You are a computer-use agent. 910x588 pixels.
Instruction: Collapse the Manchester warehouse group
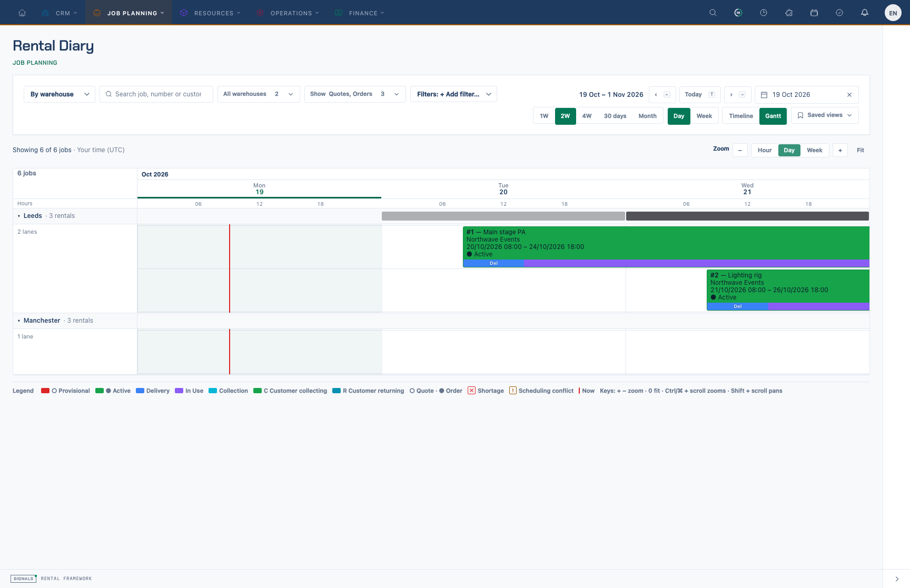(19, 321)
